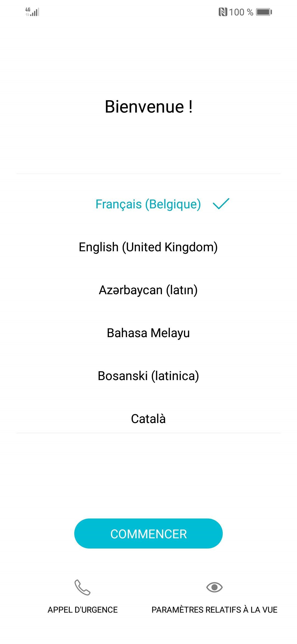The width and height of the screenshot is (297, 644).
Task: Tap the divider line above the language list
Action: [148, 174]
